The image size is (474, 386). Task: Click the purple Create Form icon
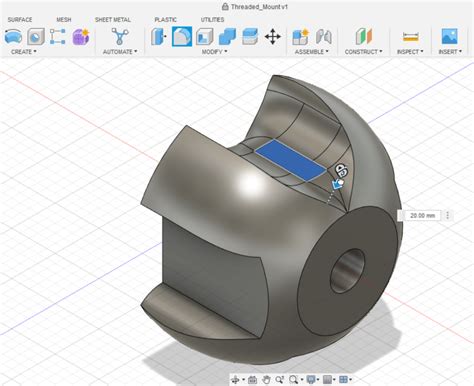click(81, 36)
